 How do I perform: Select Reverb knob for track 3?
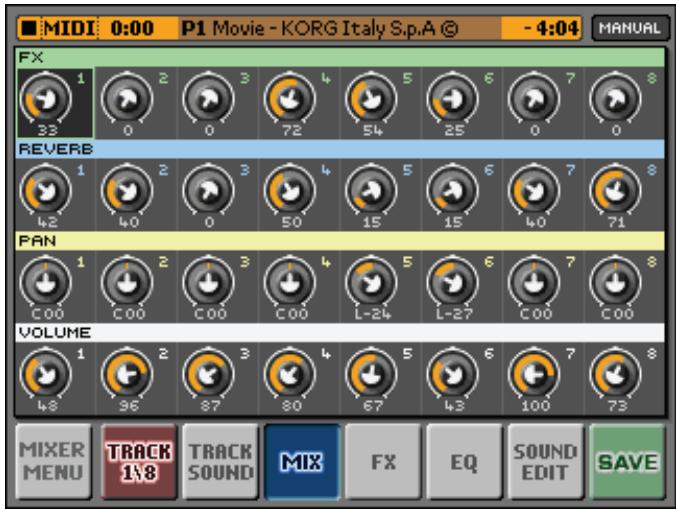point(209,190)
